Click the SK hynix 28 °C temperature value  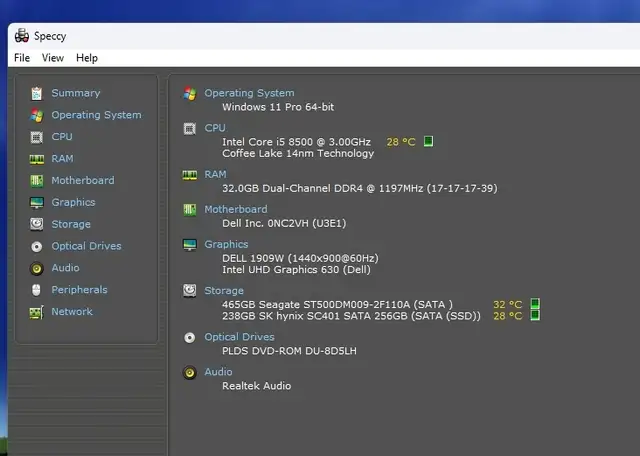(x=508, y=316)
